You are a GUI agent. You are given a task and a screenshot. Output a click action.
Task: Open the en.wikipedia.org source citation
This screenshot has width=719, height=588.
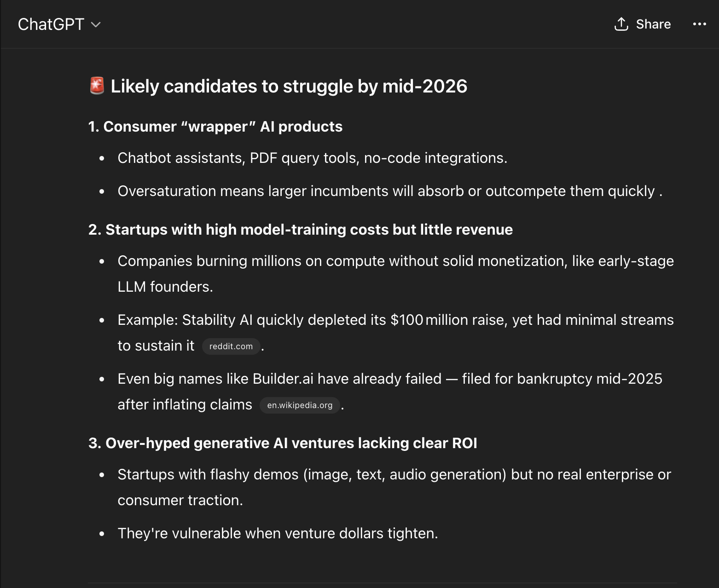(300, 405)
